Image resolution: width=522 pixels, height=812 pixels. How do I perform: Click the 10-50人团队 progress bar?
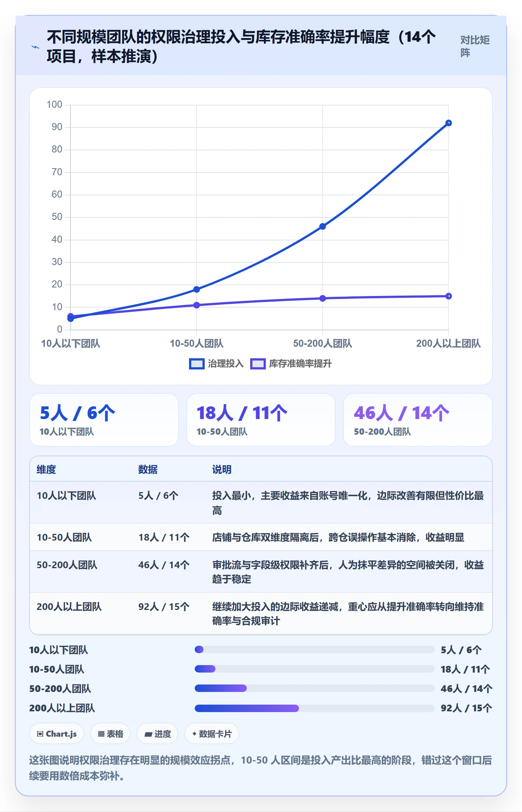tap(314, 669)
